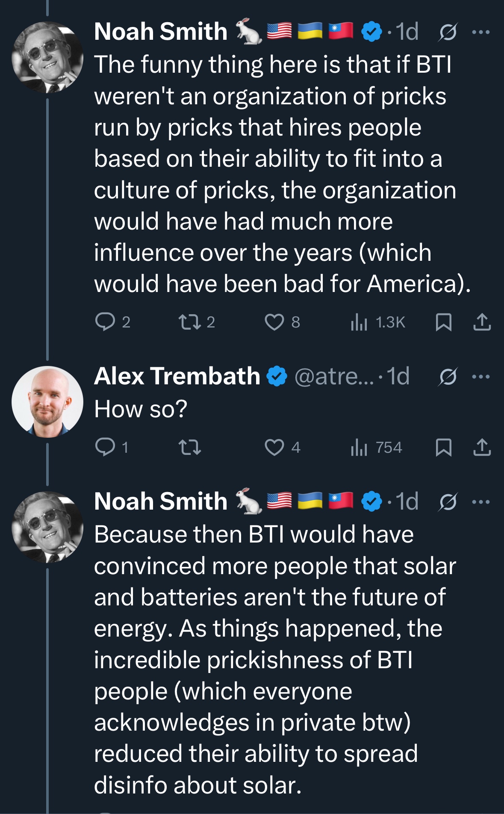Screen dimensions: 504x814
Task: Retweet Alex Trembath's "How so?" tweet
Action: tap(189, 447)
